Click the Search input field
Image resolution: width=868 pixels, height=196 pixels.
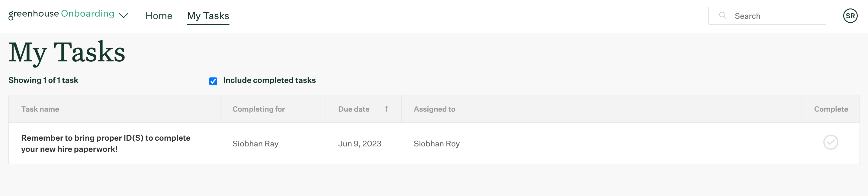[767, 16]
